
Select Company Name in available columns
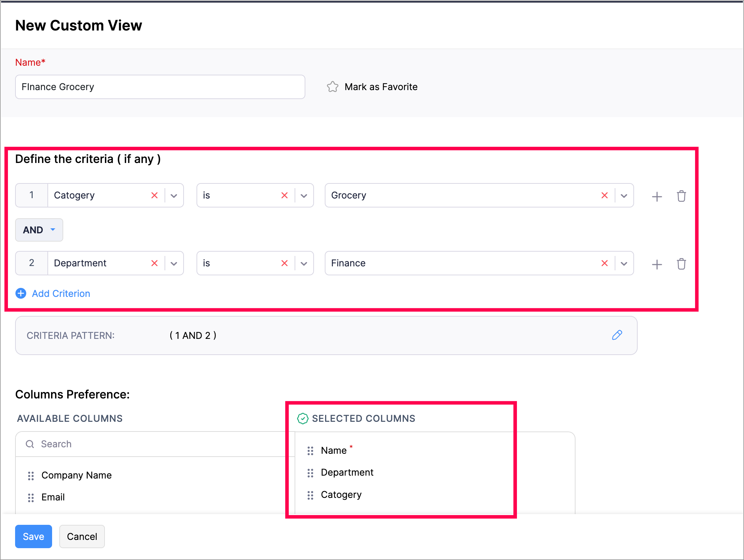[x=76, y=475]
